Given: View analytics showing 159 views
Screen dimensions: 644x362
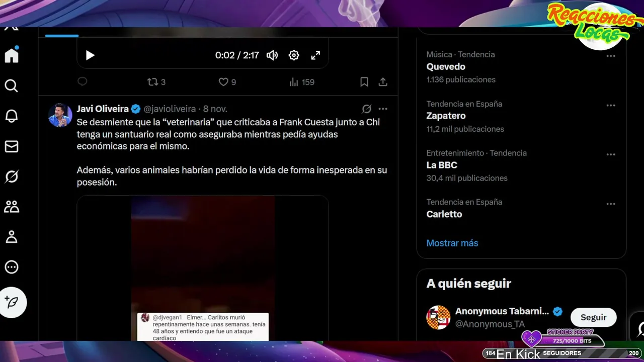Looking at the screenshot, I should click(x=302, y=82).
